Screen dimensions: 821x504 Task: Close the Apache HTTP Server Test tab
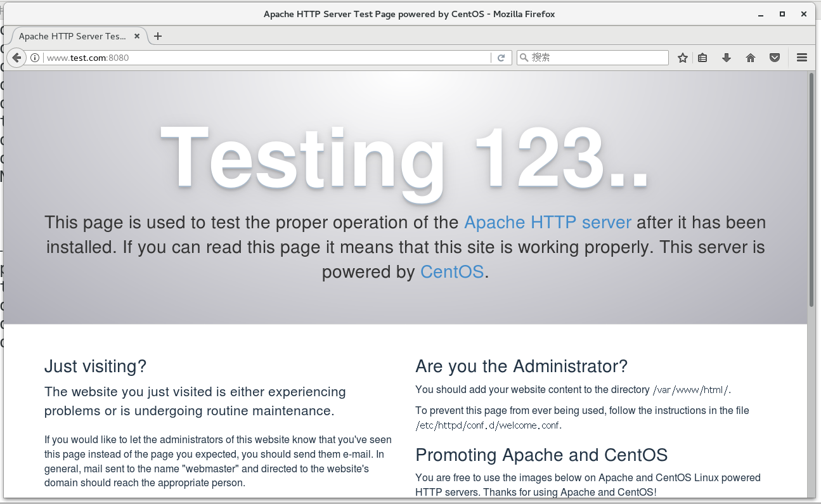click(x=137, y=36)
